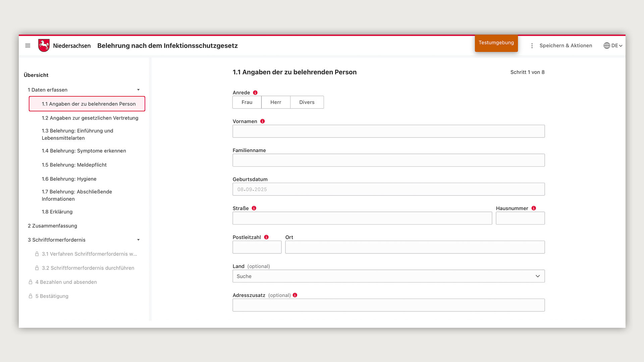Click the Niedersachsen horse logo
The height and width of the screenshot is (362, 644).
44,46
